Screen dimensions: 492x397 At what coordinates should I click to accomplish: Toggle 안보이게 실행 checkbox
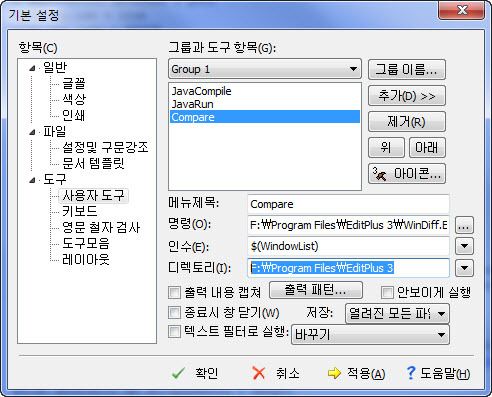coord(387,293)
